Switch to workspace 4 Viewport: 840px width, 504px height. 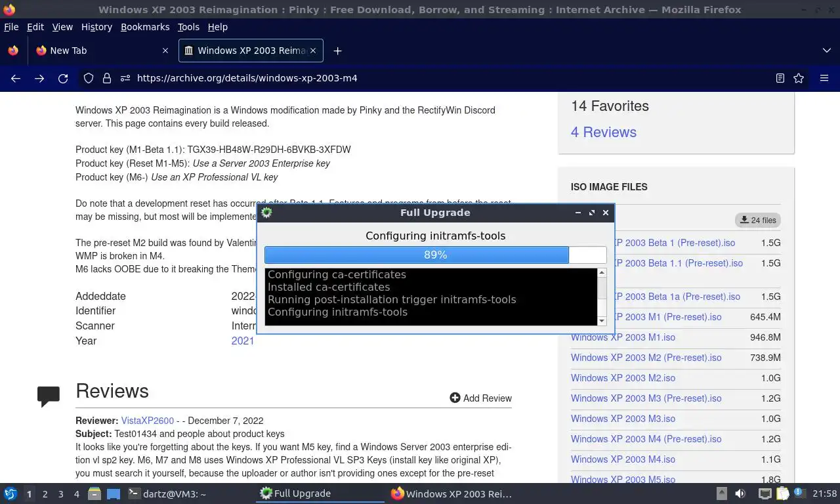[x=76, y=493]
